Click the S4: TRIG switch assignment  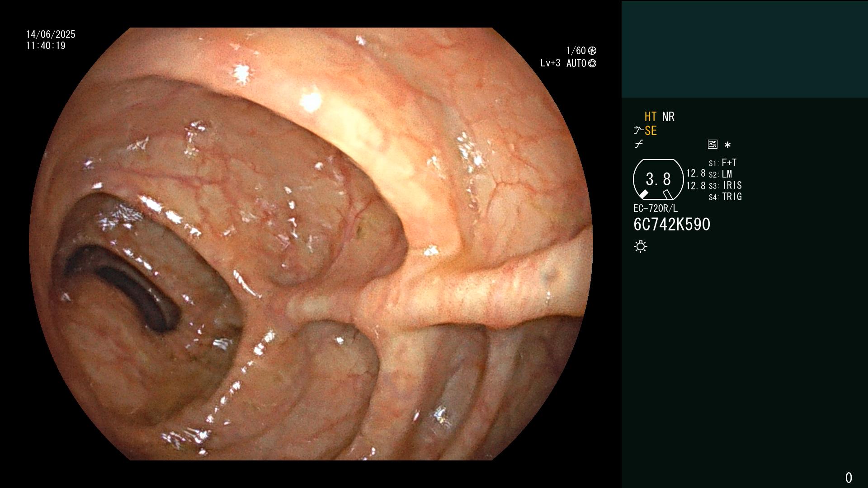[725, 197]
